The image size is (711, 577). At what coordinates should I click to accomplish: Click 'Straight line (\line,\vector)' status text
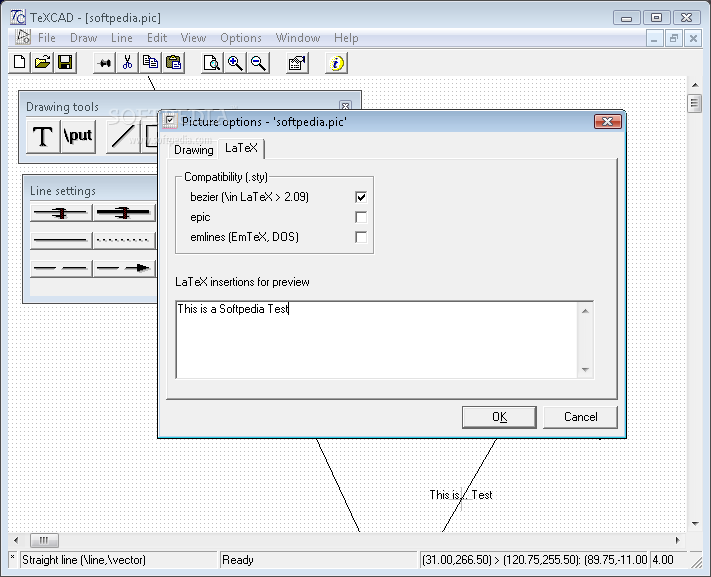click(84, 560)
